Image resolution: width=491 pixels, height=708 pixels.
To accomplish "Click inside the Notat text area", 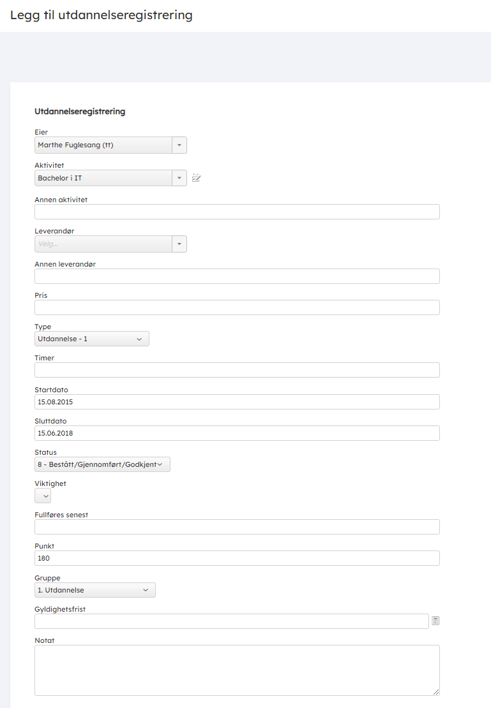I will pyautogui.click(x=237, y=670).
